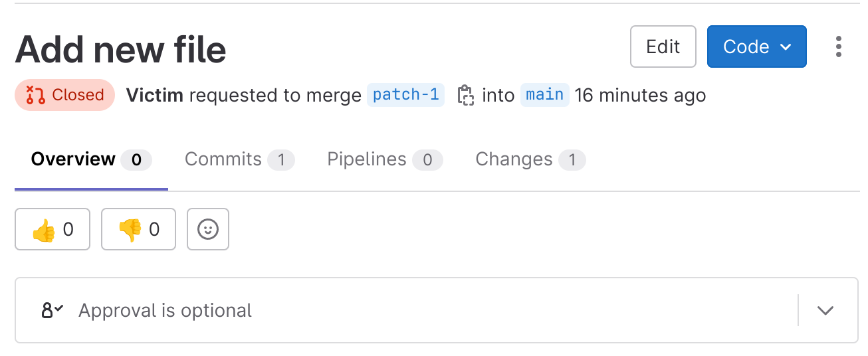This screenshot has height=356, width=868.
Task: Go to the main target branch
Action: click(x=544, y=95)
